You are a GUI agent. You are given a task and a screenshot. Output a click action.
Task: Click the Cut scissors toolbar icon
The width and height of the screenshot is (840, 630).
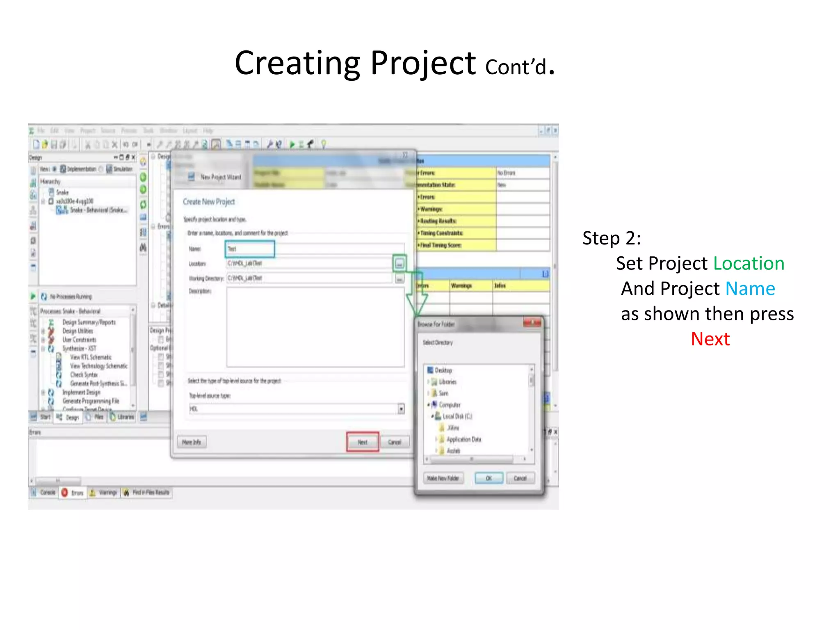pos(87,145)
